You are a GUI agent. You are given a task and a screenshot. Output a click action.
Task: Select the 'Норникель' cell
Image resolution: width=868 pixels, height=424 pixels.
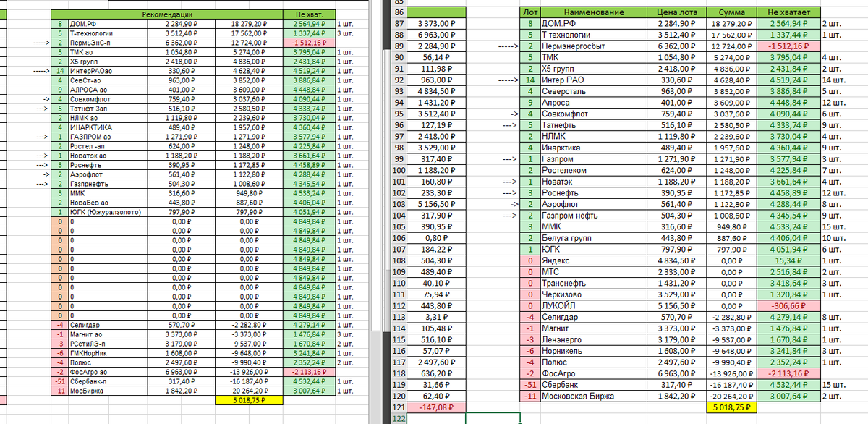point(595,350)
